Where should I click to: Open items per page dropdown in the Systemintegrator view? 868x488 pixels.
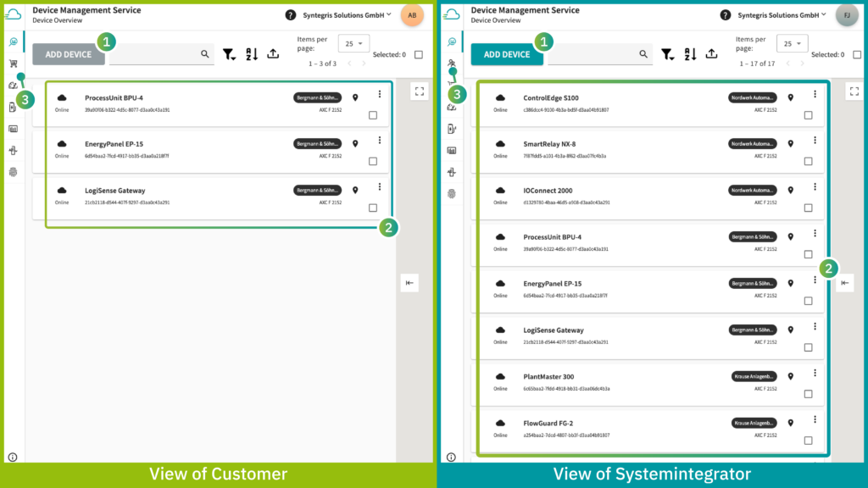[793, 43]
